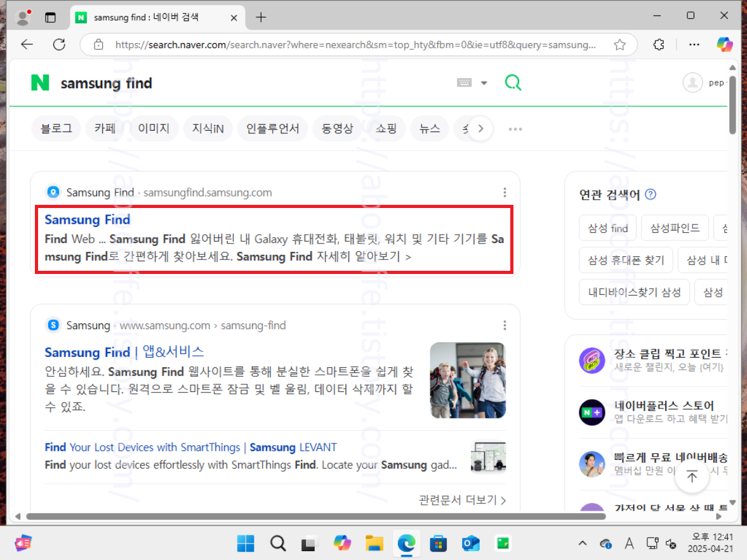Viewport: 747px width, 560px height.
Task: Select related search 삼성 find
Action: click(x=608, y=228)
